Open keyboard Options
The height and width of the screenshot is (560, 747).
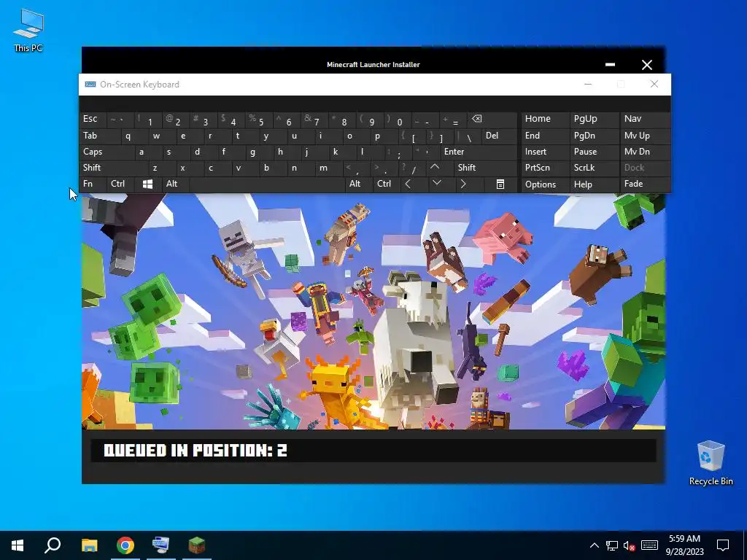tap(545, 184)
